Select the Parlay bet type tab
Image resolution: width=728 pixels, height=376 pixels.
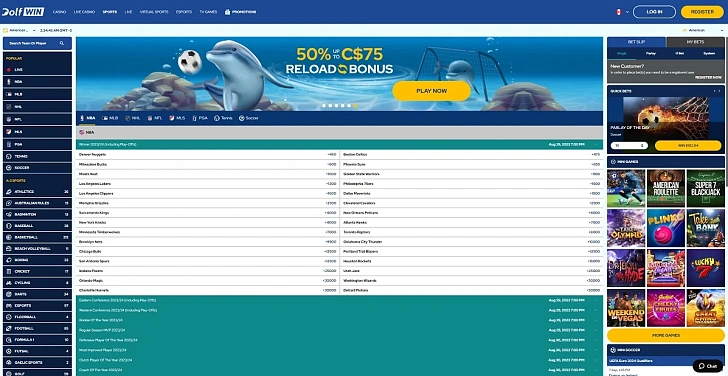point(651,53)
